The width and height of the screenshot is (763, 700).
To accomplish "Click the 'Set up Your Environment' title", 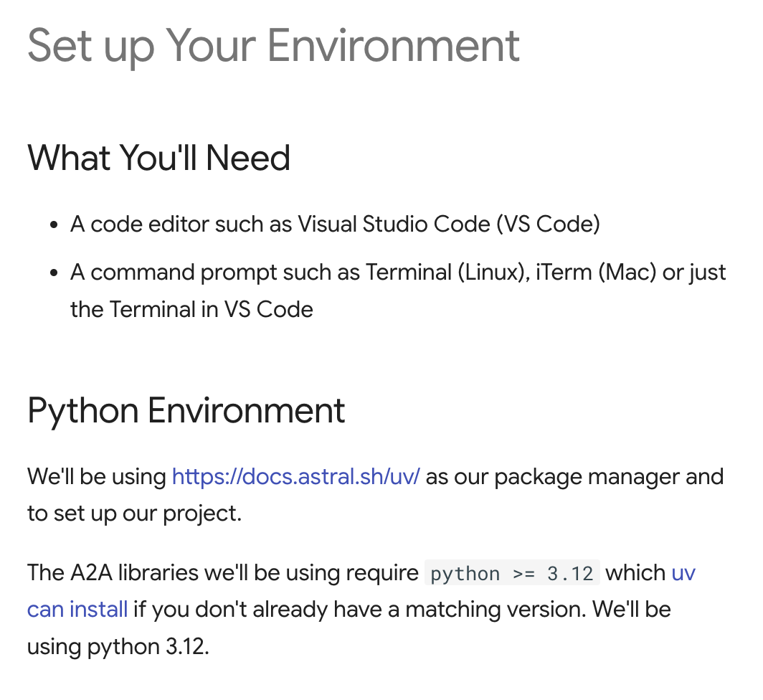I will pos(273,46).
